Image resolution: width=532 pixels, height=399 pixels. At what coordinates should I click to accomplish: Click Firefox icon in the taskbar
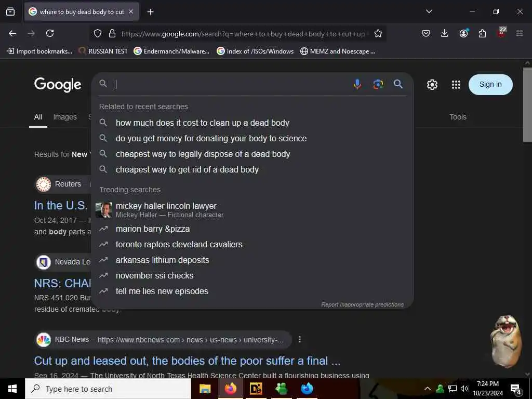(230, 389)
